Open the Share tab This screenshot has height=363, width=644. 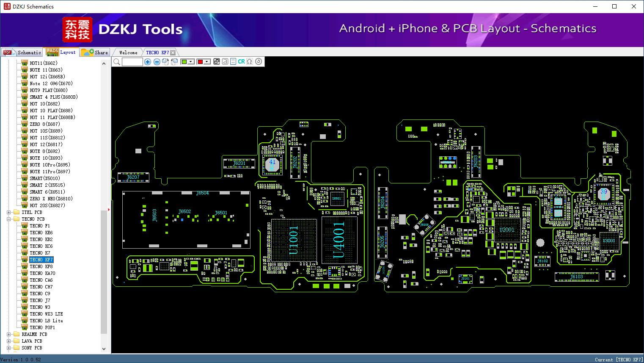point(95,53)
